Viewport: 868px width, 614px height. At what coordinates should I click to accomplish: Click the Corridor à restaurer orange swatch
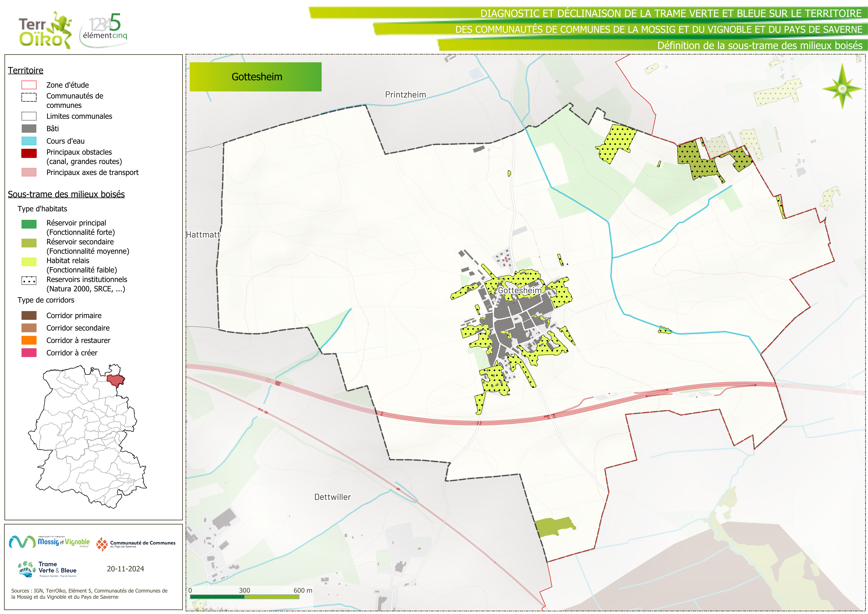click(29, 340)
